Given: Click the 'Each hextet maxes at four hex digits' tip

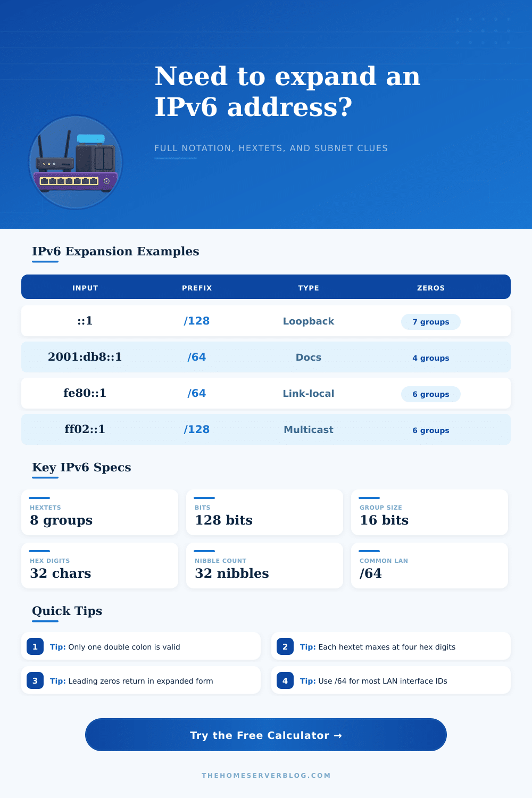Looking at the screenshot, I should [391, 646].
